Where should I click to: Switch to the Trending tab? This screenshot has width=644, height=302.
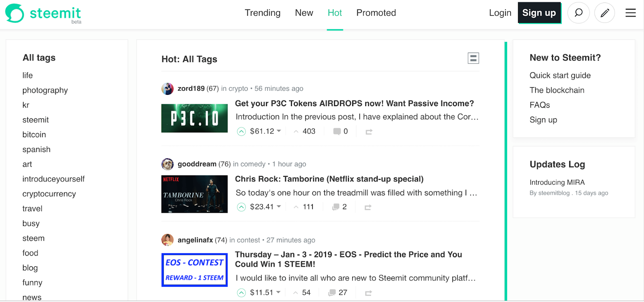coord(262,13)
